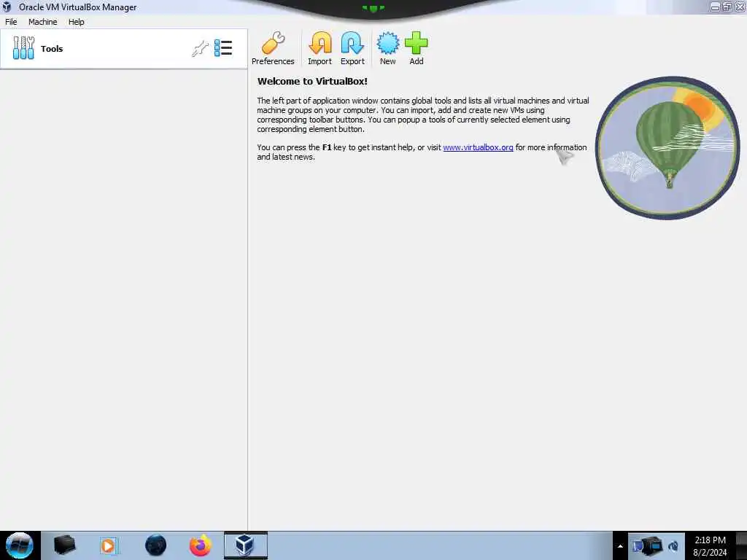
Task: Click the VirtualBox title bar icon
Action: pos(7,7)
